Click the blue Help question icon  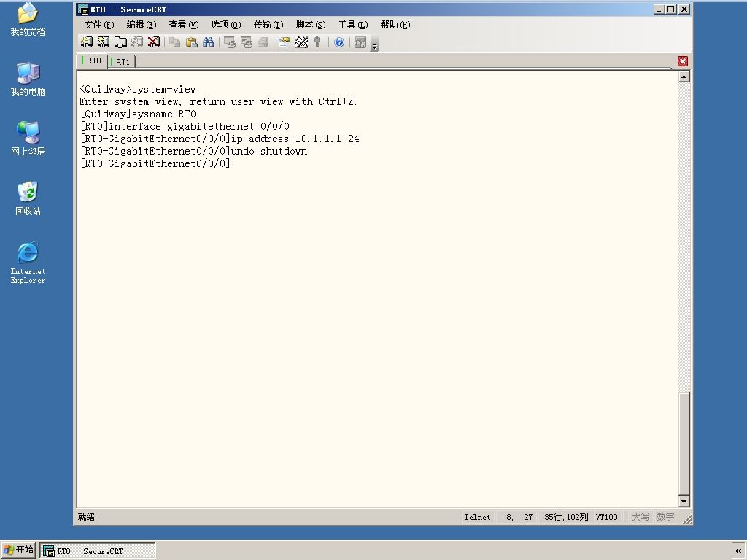pos(339,42)
